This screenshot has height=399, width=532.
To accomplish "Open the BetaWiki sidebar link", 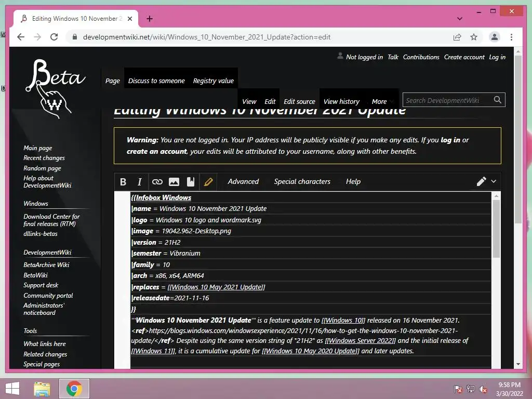I will point(36,275).
